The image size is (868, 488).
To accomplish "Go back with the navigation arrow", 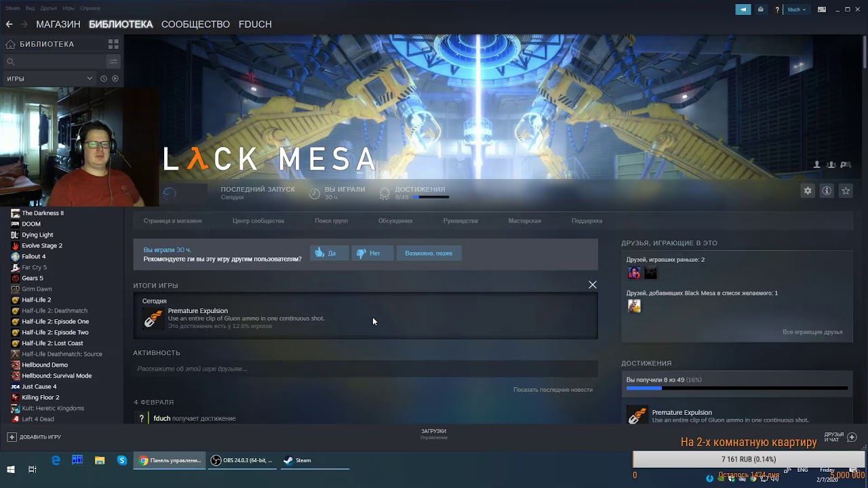I will tap(9, 24).
